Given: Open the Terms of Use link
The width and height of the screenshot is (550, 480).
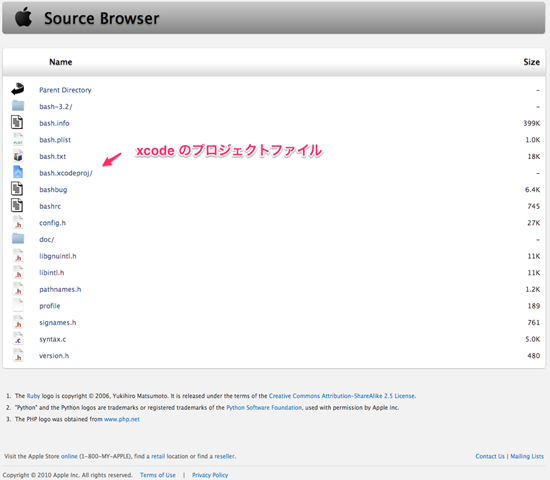Looking at the screenshot, I should point(158,475).
